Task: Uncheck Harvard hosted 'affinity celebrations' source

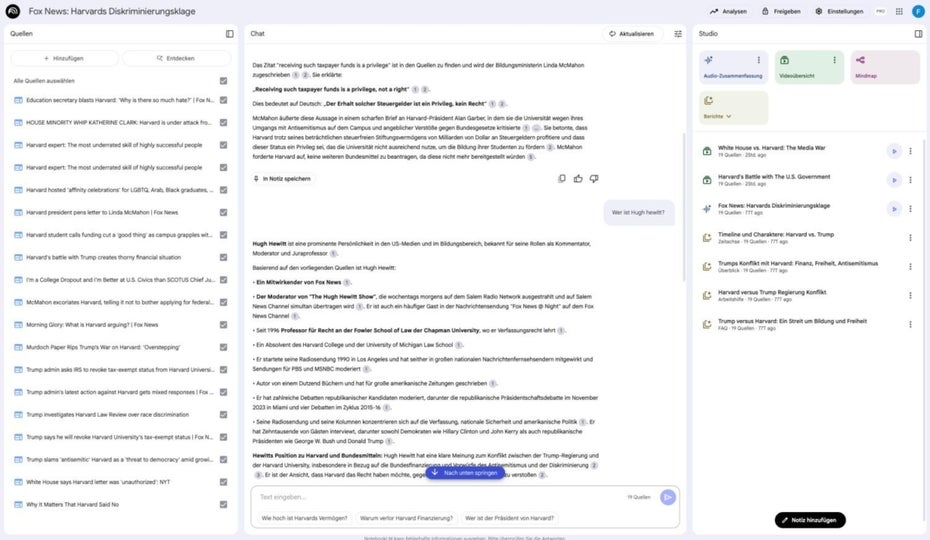Action: (224, 190)
